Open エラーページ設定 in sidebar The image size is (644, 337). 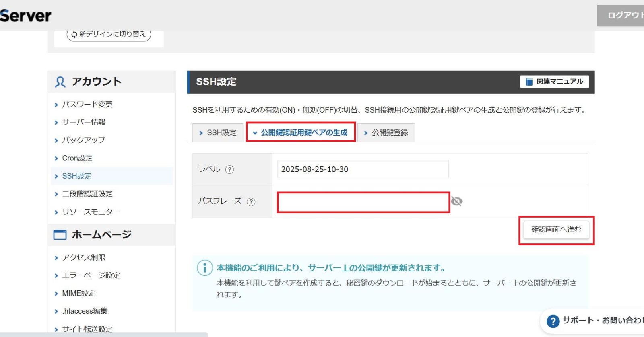pyautogui.click(x=91, y=275)
